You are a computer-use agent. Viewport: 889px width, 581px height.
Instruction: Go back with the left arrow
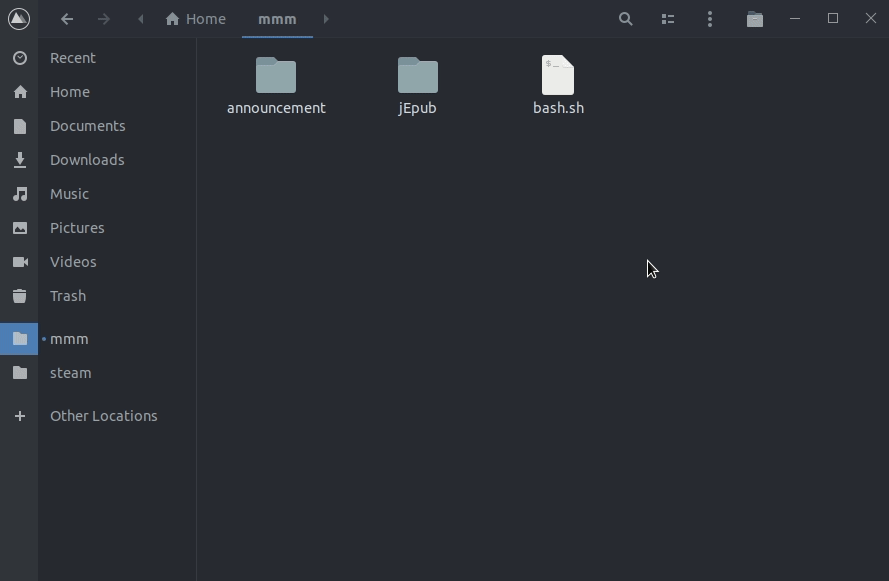[x=67, y=19]
